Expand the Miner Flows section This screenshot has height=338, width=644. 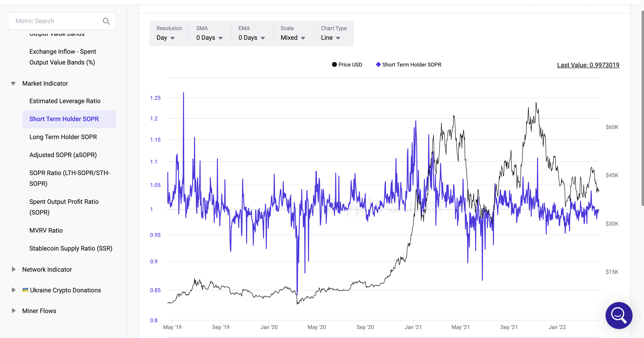[13, 311]
